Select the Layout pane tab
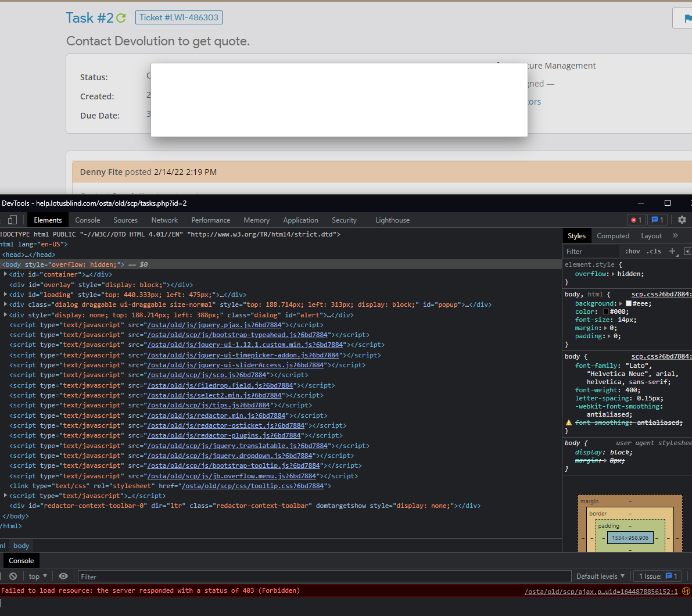The height and width of the screenshot is (616, 692). tap(651, 235)
